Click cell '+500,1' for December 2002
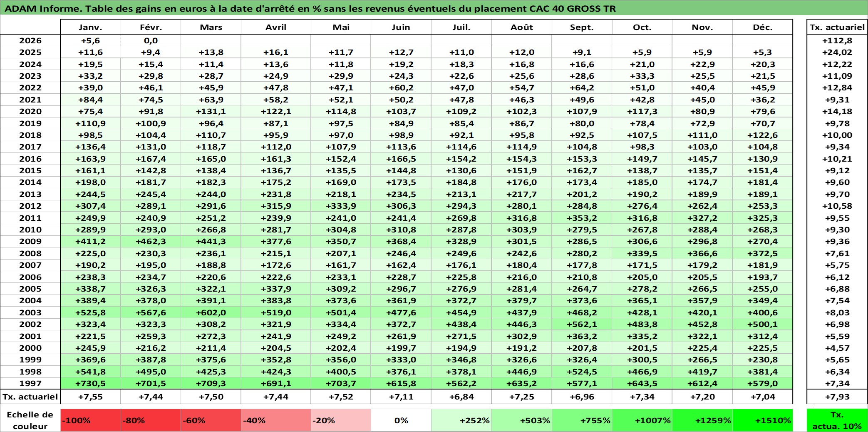868x432 pixels. pyautogui.click(x=763, y=324)
